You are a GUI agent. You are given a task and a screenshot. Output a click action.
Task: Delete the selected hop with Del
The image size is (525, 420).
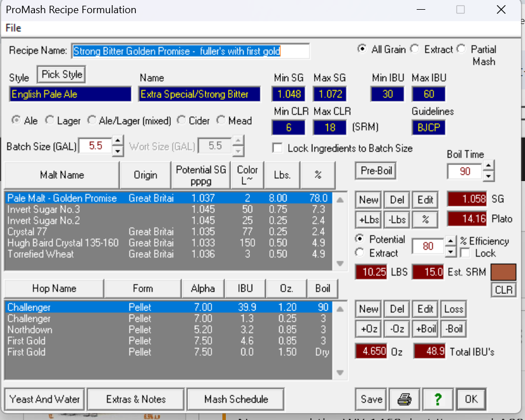pos(397,309)
